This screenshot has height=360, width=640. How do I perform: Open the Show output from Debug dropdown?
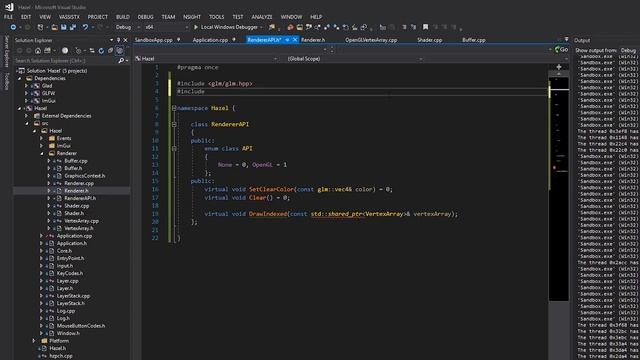pyautogui.click(x=629, y=50)
